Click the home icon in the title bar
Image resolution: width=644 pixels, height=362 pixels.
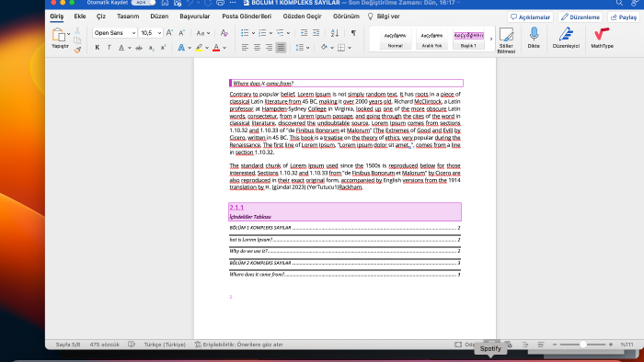pyautogui.click(x=165, y=3)
